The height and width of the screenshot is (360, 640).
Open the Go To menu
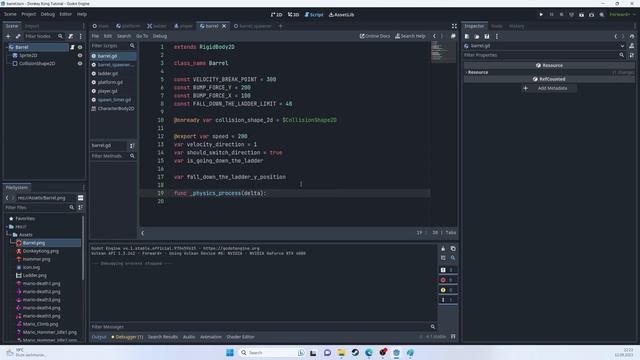coord(142,36)
